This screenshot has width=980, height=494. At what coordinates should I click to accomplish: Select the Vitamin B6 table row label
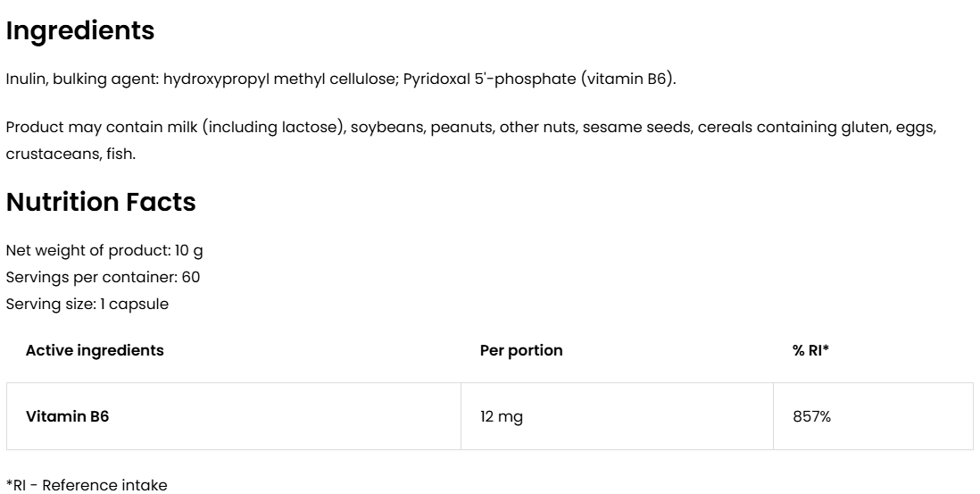pyautogui.click(x=67, y=416)
